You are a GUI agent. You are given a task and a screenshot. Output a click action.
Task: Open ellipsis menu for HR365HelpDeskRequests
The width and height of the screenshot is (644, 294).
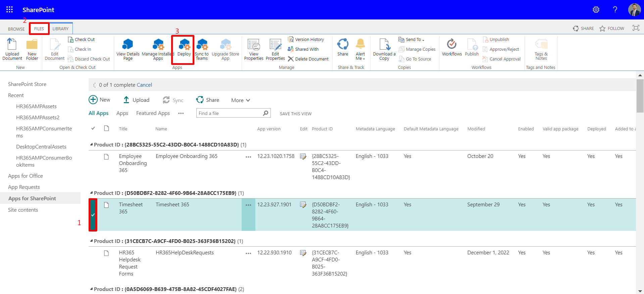click(248, 253)
